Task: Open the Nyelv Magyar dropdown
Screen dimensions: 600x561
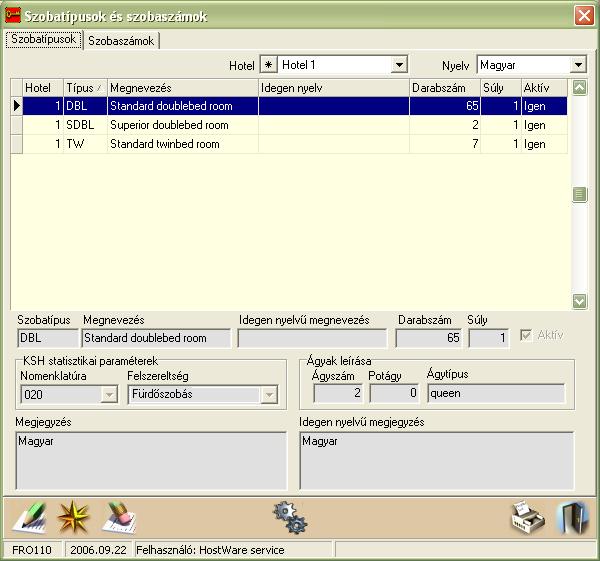Action: pos(578,65)
